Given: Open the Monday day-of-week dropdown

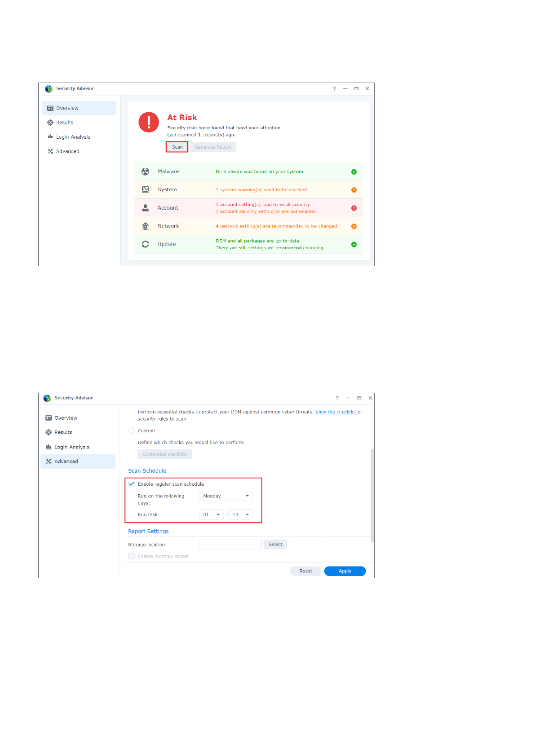Looking at the screenshot, I should 226,496.
